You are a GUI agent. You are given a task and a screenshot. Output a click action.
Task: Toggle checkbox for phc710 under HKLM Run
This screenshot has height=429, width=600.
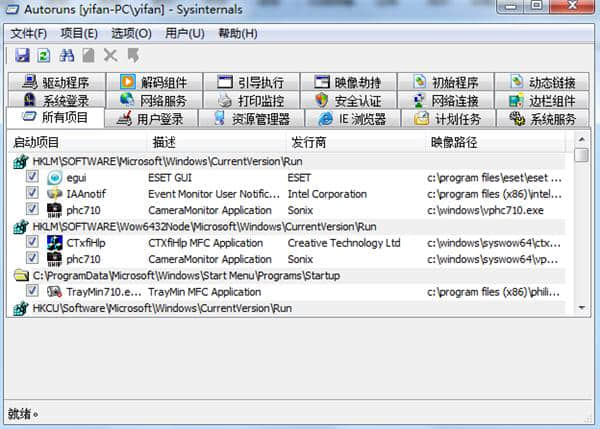32,209
